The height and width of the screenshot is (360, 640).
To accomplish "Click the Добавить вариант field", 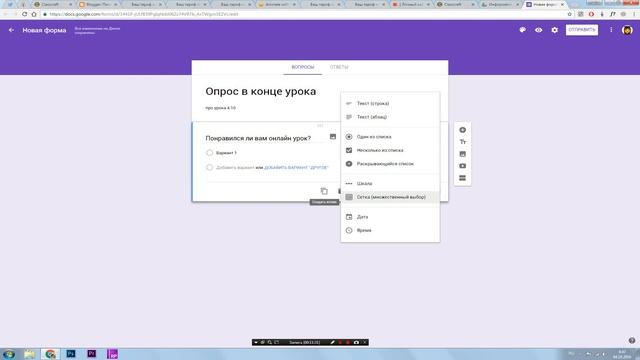I will point(235,167).
